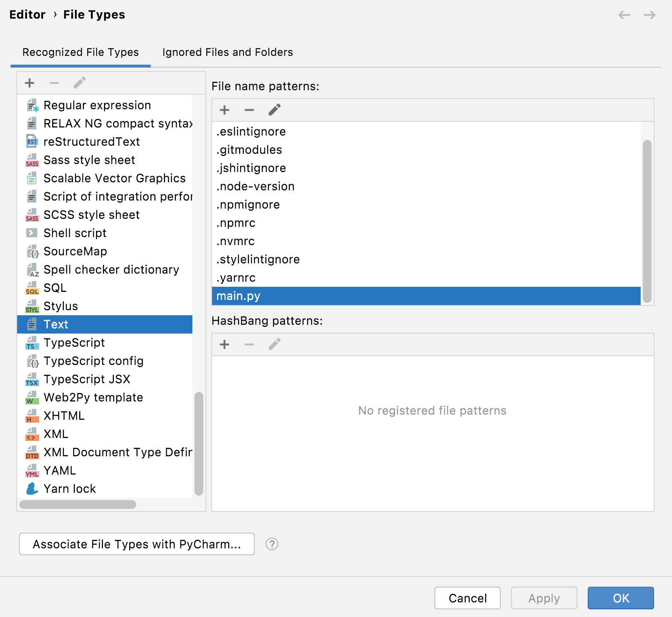This screenshot has width=672, height=617.
Task: Remove the selected file type
Action: pos(54,83)
